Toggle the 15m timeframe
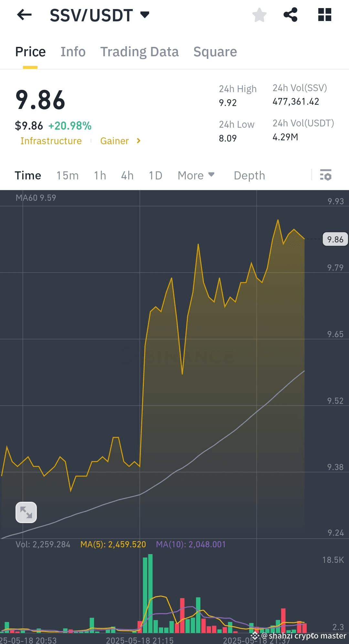Viewport: 349px width, 644px height. [67, 175]
